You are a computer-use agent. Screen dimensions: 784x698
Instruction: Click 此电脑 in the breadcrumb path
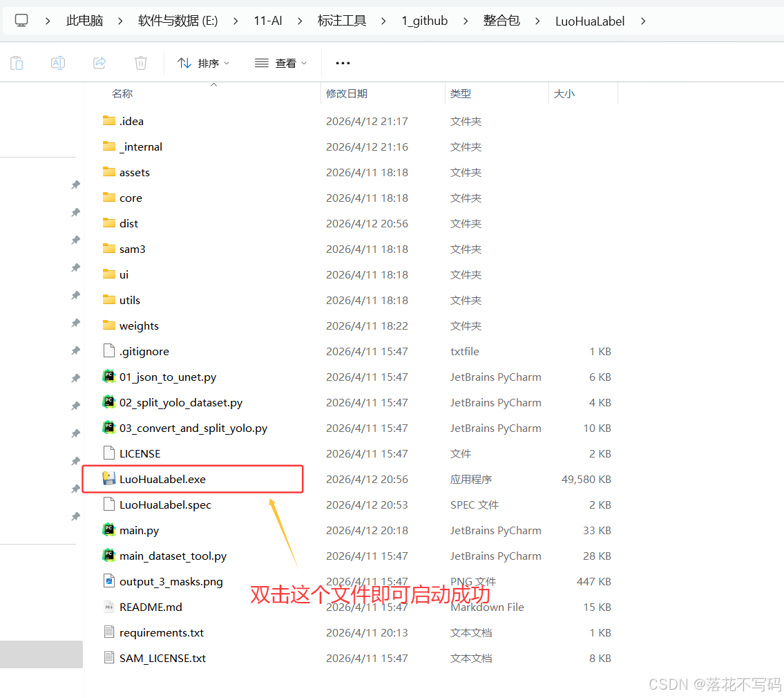tap(84, 21)
